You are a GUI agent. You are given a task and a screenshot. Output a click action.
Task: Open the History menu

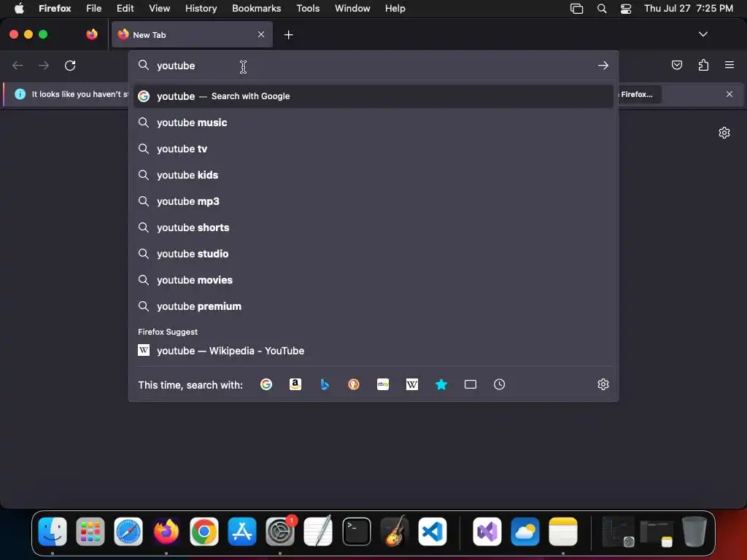(201, 8)
